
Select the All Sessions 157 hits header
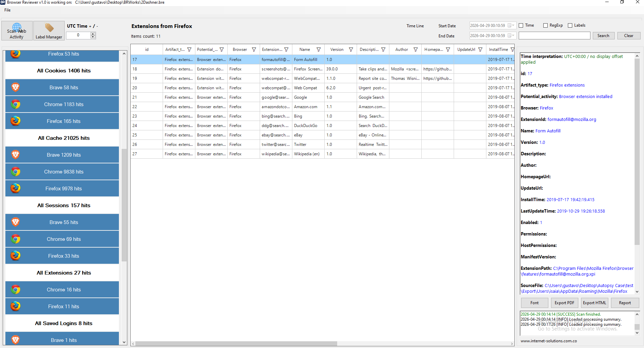(62, 205)
